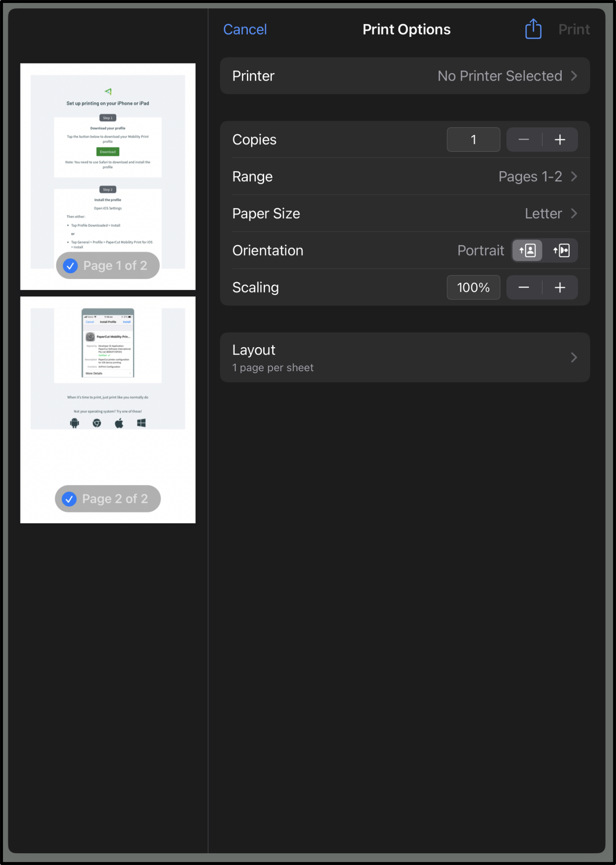Tap the No Printer Selected text
This screenshot has height=865, width=616.
(500, 76)
